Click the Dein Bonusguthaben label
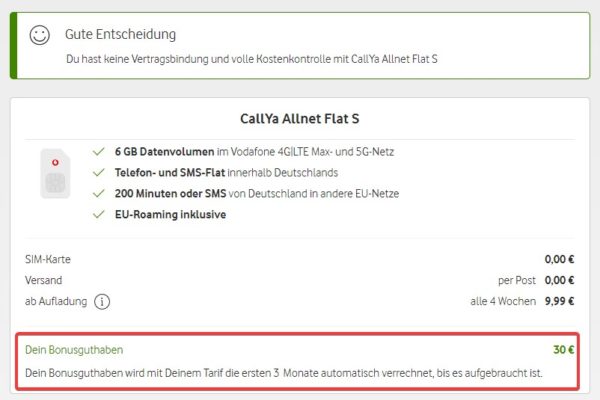The image size is (600, 400). pyautogui.click(x=73, y=350)
